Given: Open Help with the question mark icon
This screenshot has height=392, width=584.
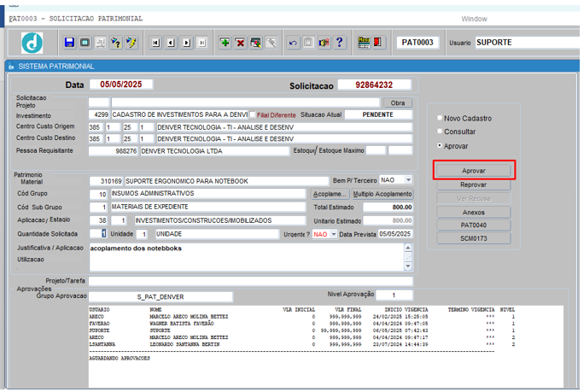Looking at the screenshot, I should pos(339,43).
